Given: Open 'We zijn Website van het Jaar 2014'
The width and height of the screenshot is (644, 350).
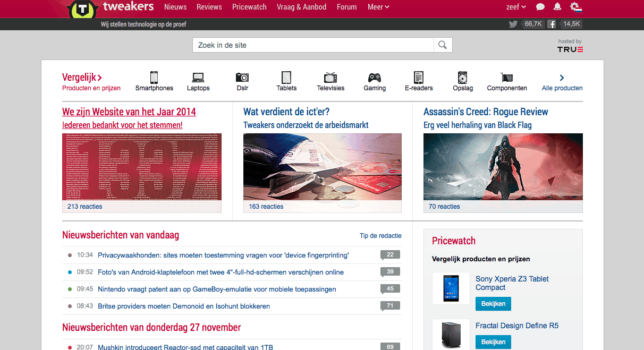Looking at the screenshot, I should click(129, 112).
